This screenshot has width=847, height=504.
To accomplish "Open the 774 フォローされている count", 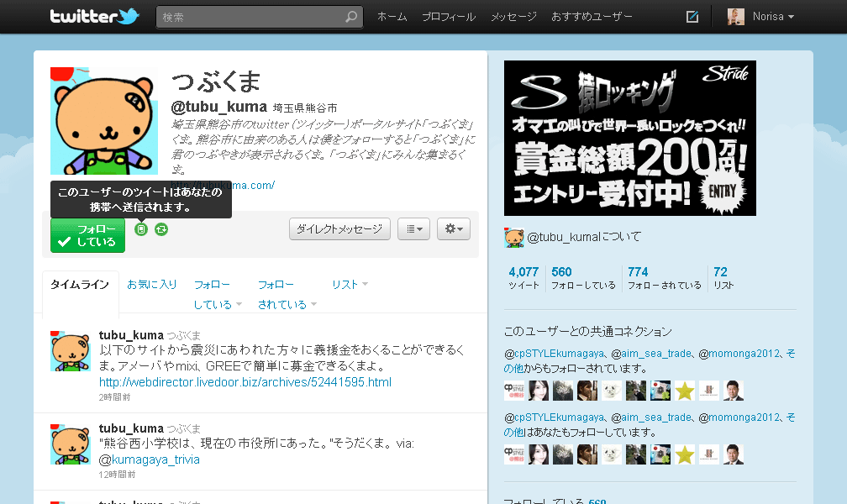I will [x=665, y=278].
